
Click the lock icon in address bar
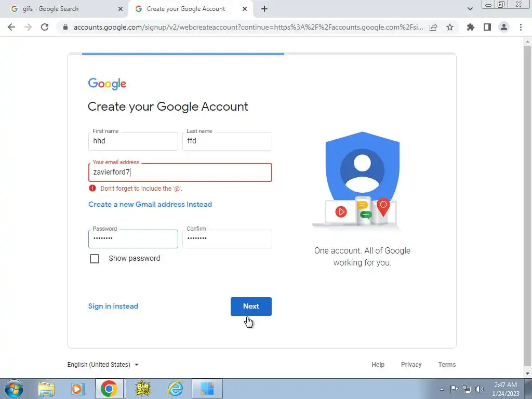click(x=65, y=27)
